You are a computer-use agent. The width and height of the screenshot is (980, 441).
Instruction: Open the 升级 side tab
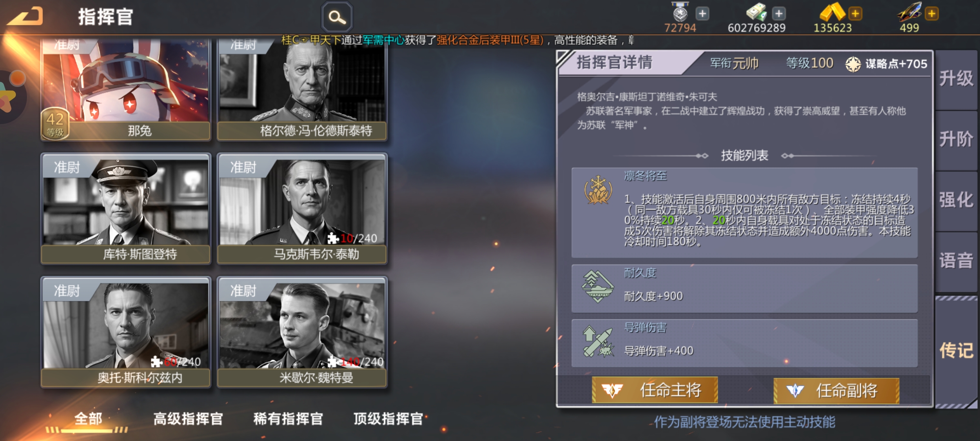956,78
